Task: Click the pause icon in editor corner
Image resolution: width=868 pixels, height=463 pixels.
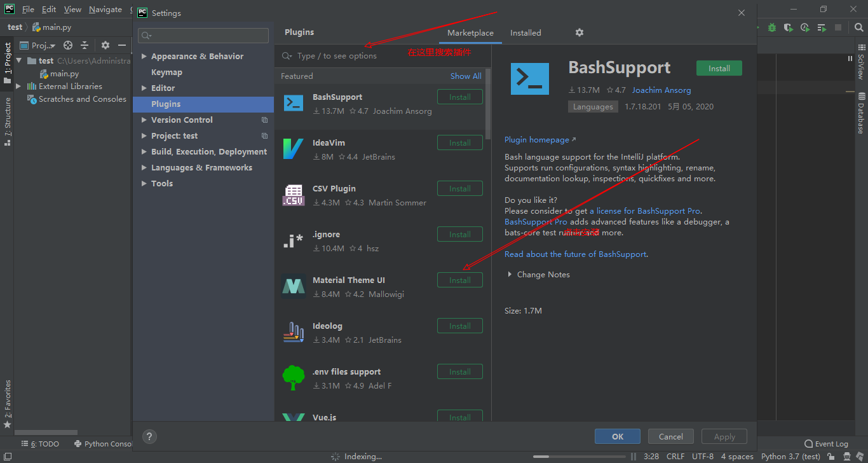Action: [850, 59]
